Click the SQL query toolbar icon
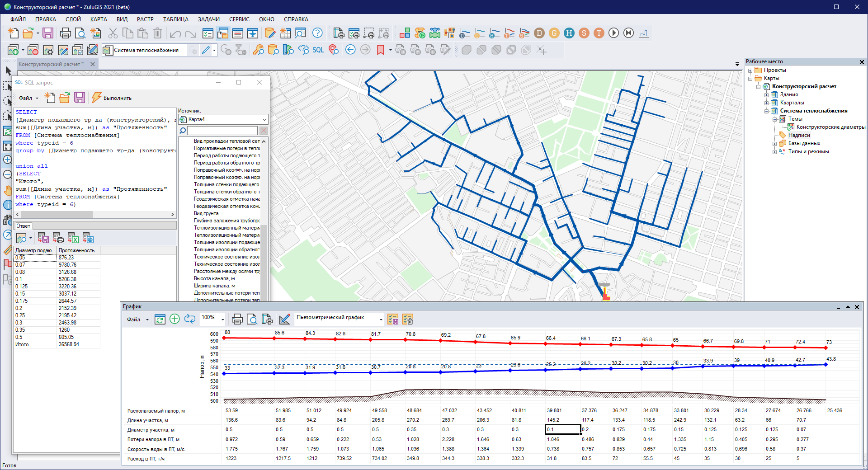868x470 pixels. [318, 50]
